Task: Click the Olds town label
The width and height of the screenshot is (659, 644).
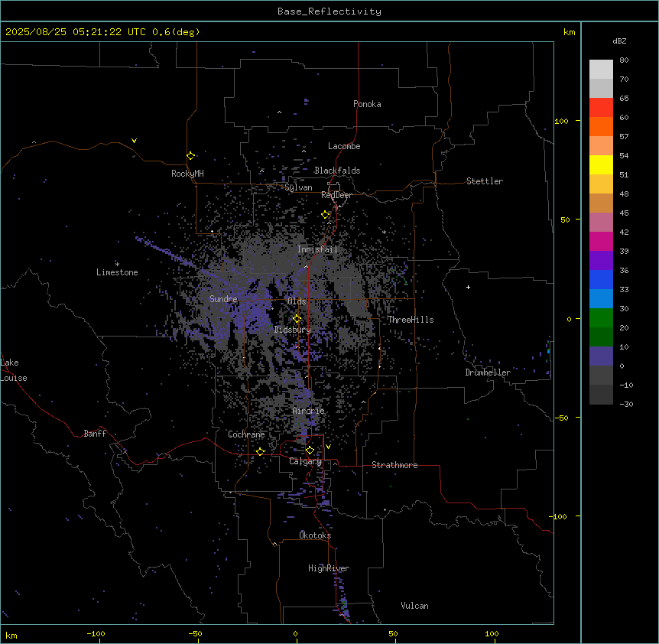Action: coord(297,301)
